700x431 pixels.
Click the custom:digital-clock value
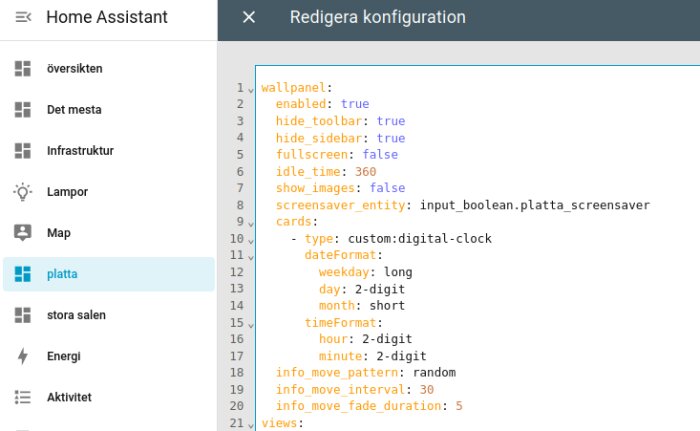click(420, 238)
